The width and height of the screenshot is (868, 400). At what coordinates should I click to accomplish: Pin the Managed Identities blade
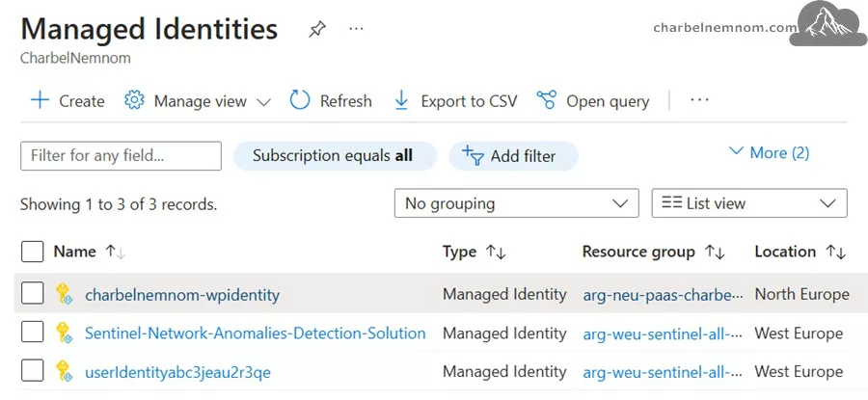[x=317, y=29]
